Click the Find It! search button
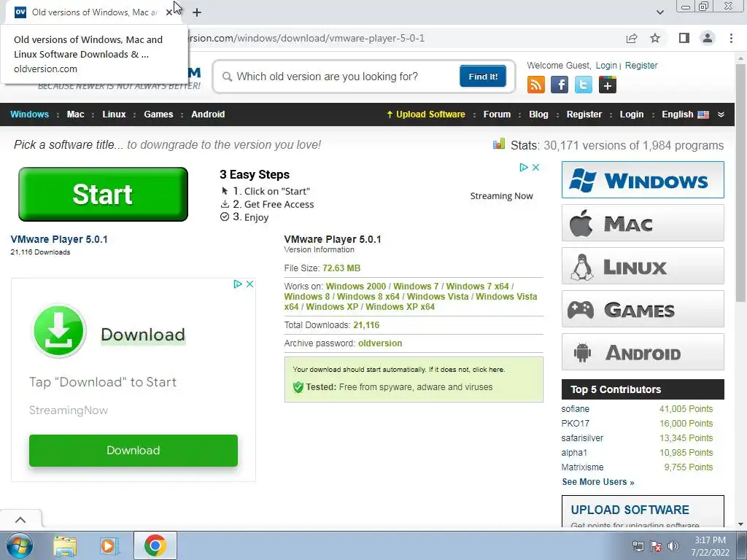Viewport: 747px width, 560px height. [483, 76]
